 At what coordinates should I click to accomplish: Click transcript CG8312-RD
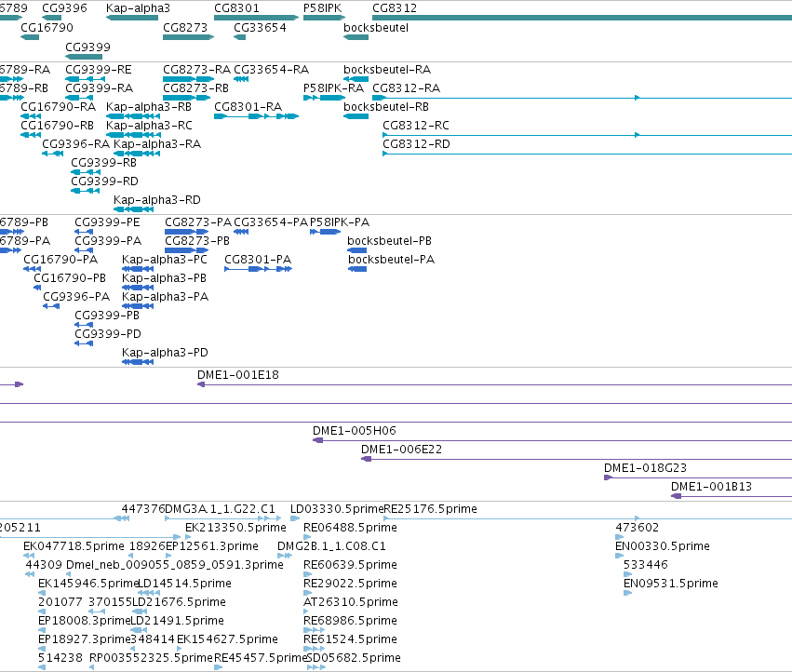[416, 144]
